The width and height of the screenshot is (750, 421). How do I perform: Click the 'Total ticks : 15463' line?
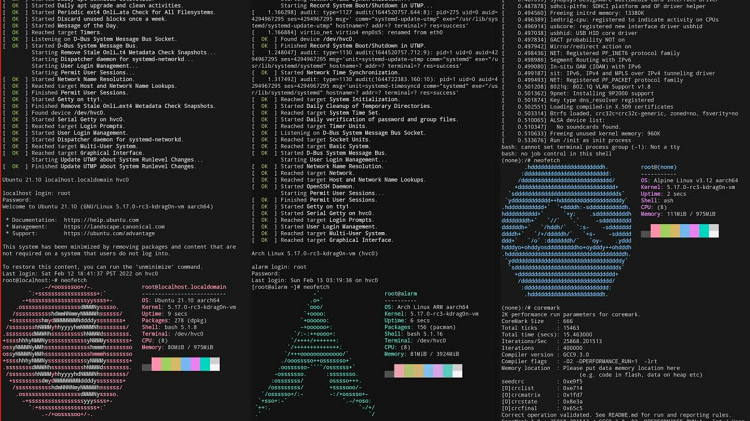click(x=540, y=328)
